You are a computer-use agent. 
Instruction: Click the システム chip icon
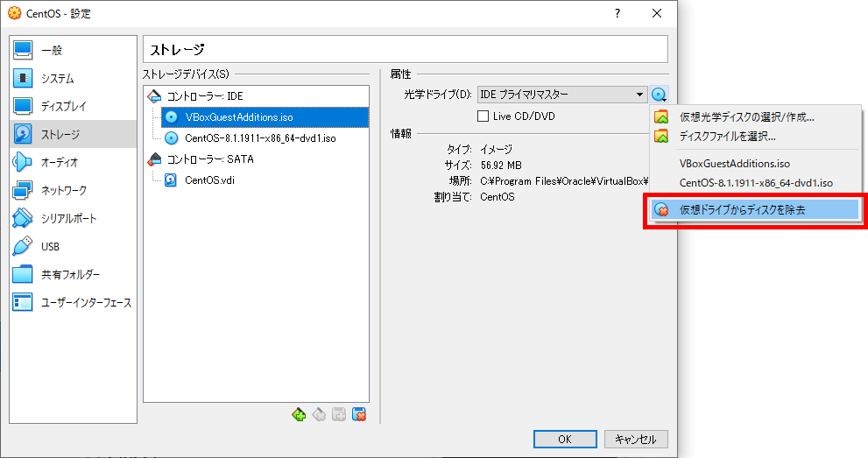(x=23, y=78)
